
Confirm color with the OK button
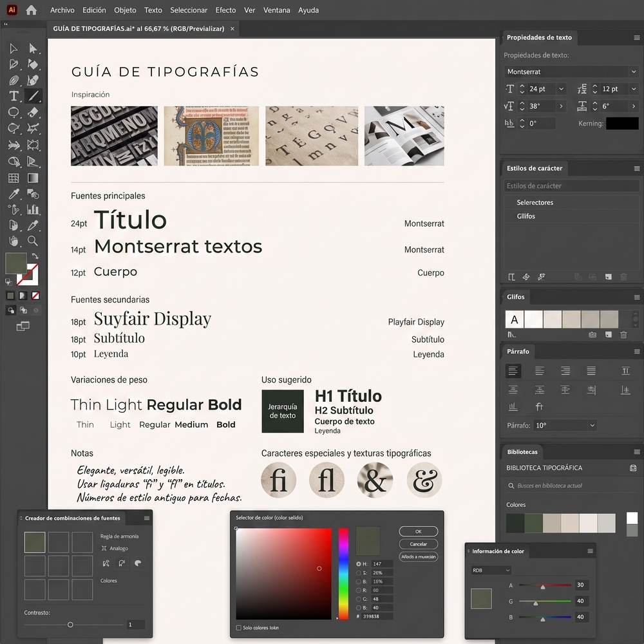[418, 531]
